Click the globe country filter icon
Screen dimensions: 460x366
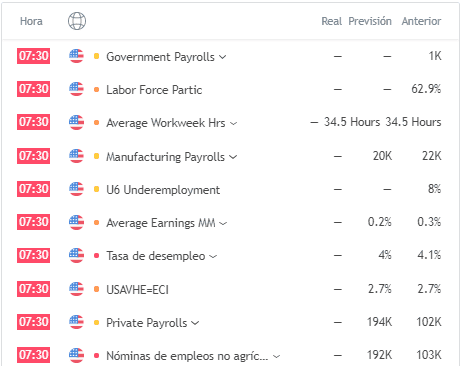pyautogui.click(x=77, y=21)
